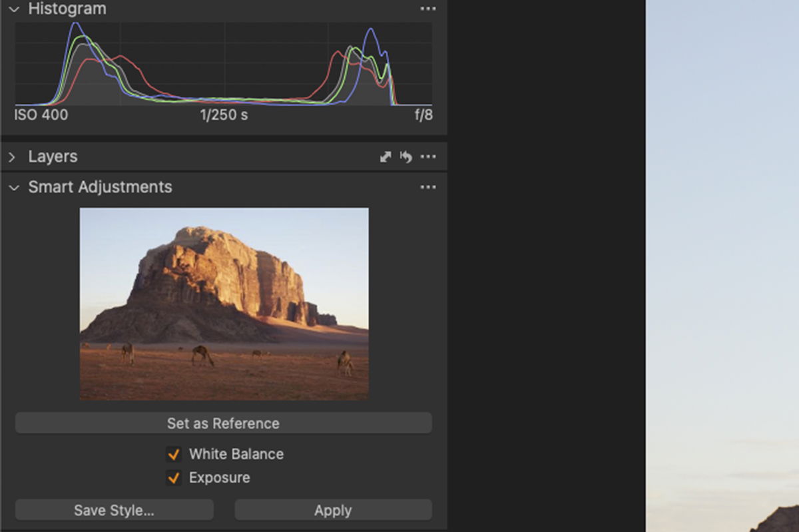799x532 pixels.
Task: Open the Smart Adjustments action menu
Action: pyautogui.click(x=428, y=187)
